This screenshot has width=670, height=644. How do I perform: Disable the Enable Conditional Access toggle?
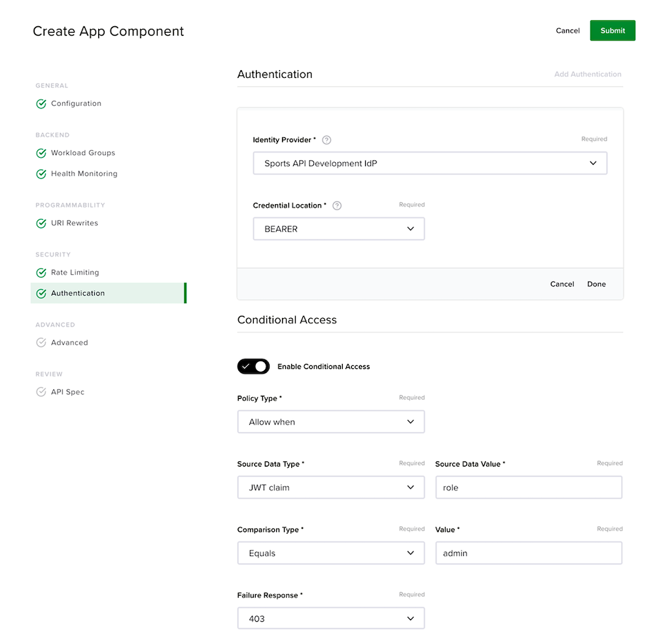(x=253, y=367)
